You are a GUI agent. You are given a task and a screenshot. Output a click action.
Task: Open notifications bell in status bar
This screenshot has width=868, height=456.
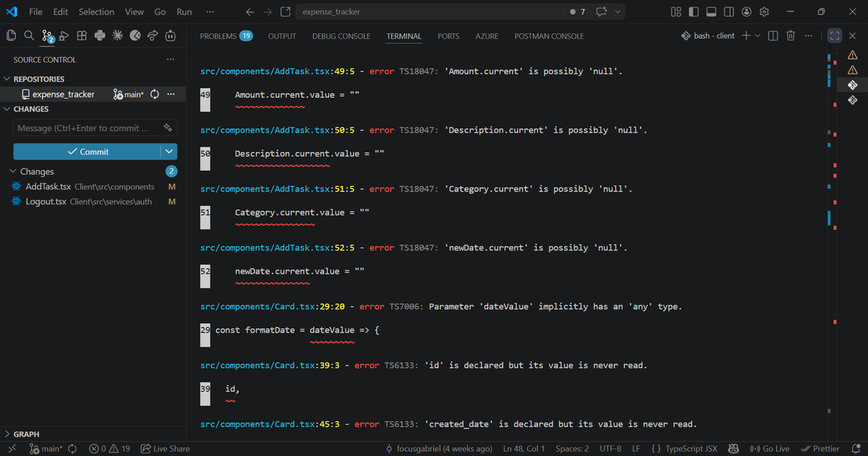coord(856,449)
